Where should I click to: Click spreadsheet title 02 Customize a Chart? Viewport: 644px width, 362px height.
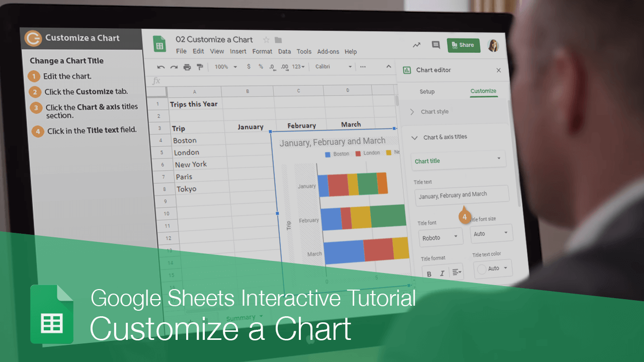coord(214,39)
